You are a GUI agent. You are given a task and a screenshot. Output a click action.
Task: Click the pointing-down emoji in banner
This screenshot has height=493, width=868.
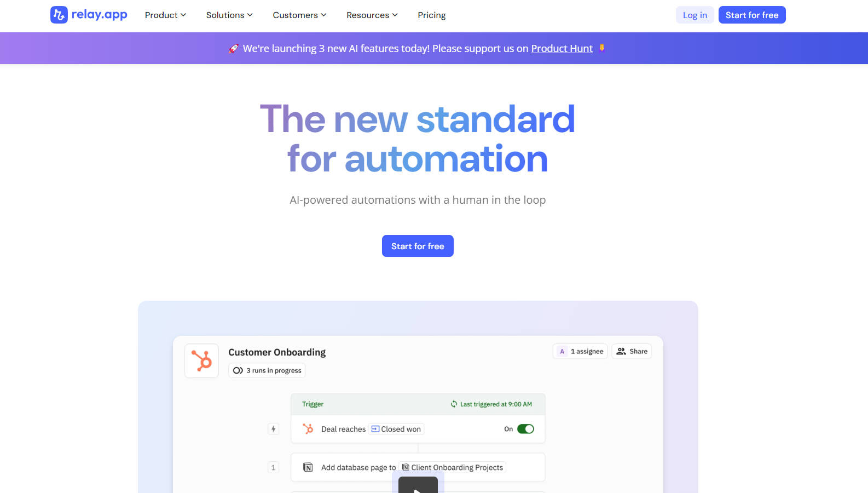click(602, 48)
